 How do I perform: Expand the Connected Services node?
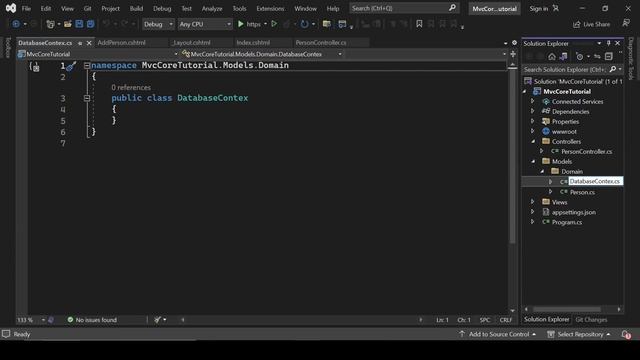[532, 101]
